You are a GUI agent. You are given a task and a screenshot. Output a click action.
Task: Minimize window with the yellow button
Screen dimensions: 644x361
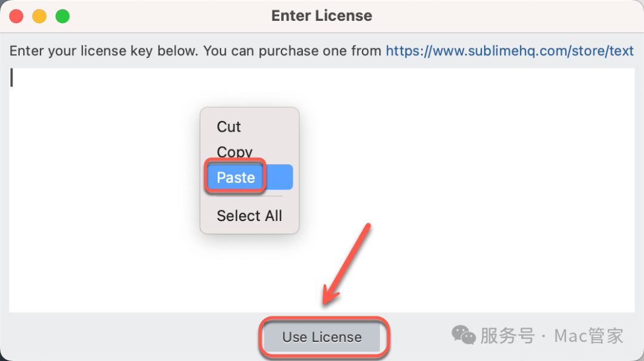[39, 16]
